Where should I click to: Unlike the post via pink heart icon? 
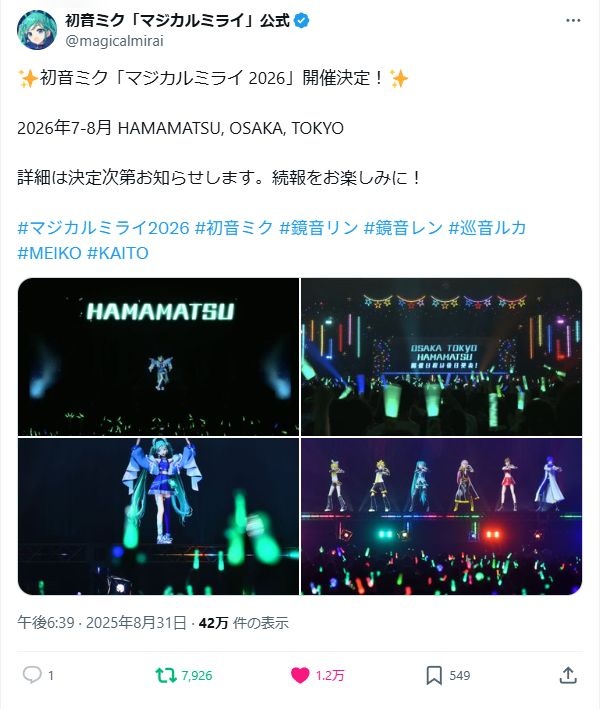click(x=300, y=675)
